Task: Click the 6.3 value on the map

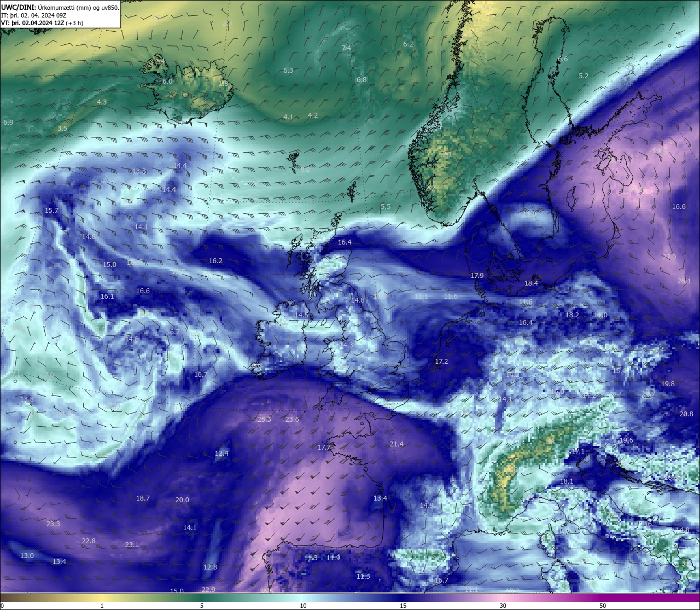Action: [288, 70]
